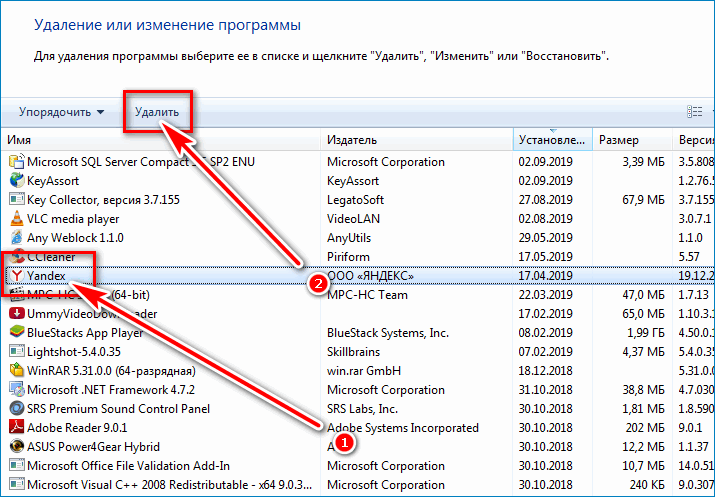Open the view options icon in toolbar
Viewport: 715px width, 497px height.
[x=694, y=112]
